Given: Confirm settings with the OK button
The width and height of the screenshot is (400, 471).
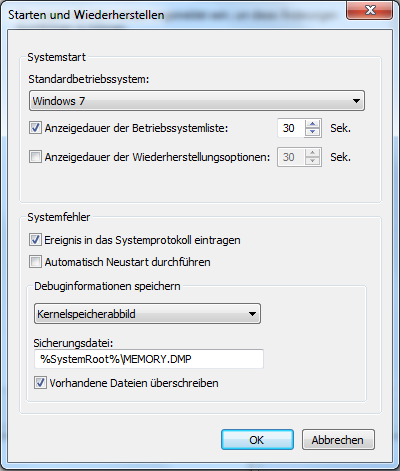Looking at the screenshot, I should pyautogui.click(x=257, y=440).
